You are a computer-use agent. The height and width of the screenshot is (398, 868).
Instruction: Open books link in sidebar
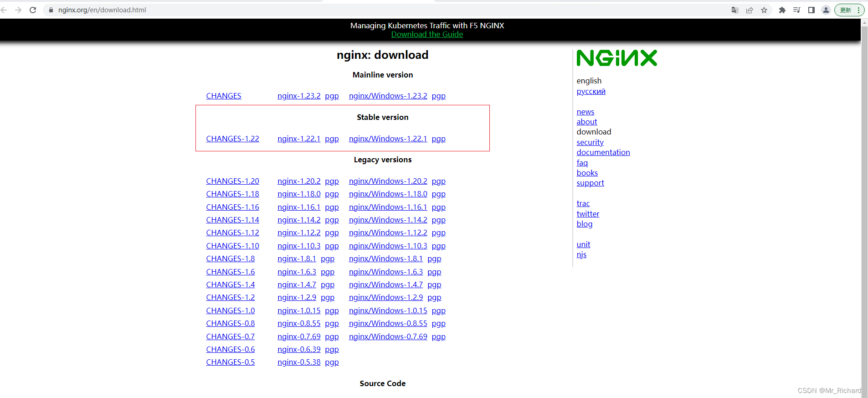(x=587, y=173)
